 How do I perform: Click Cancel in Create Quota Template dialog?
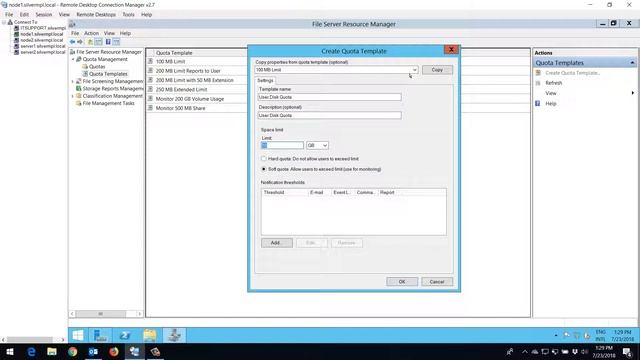point(437,282)
